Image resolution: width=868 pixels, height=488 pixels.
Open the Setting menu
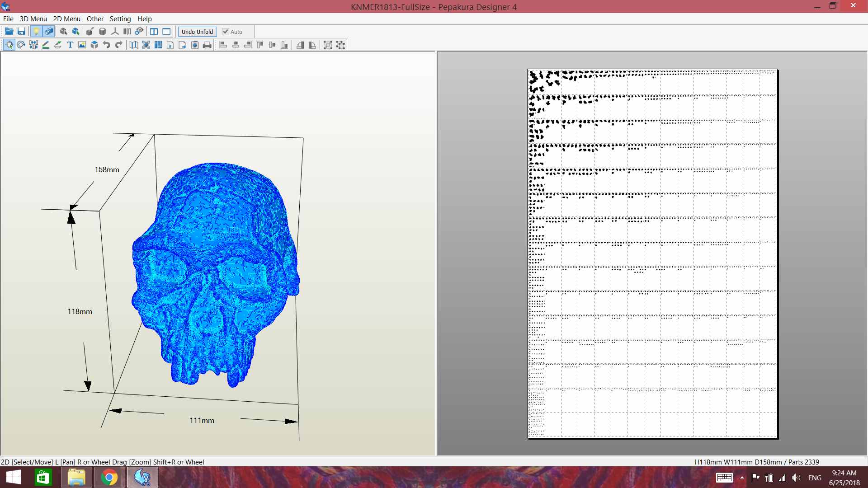coord(120,19)
